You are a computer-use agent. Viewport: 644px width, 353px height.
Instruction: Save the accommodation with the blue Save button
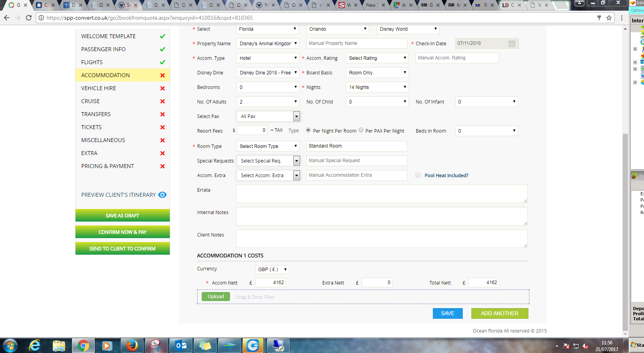(x=448, y=313)
